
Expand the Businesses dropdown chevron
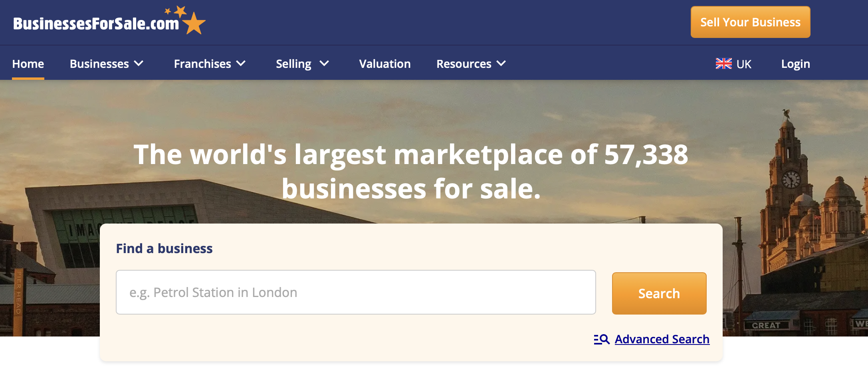139,63
